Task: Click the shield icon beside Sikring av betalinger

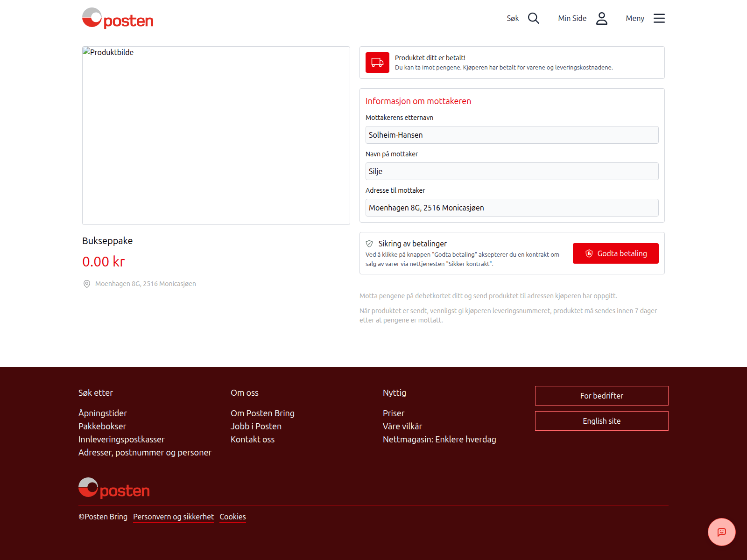Action: pyautogui.click(x=369, y=244)
